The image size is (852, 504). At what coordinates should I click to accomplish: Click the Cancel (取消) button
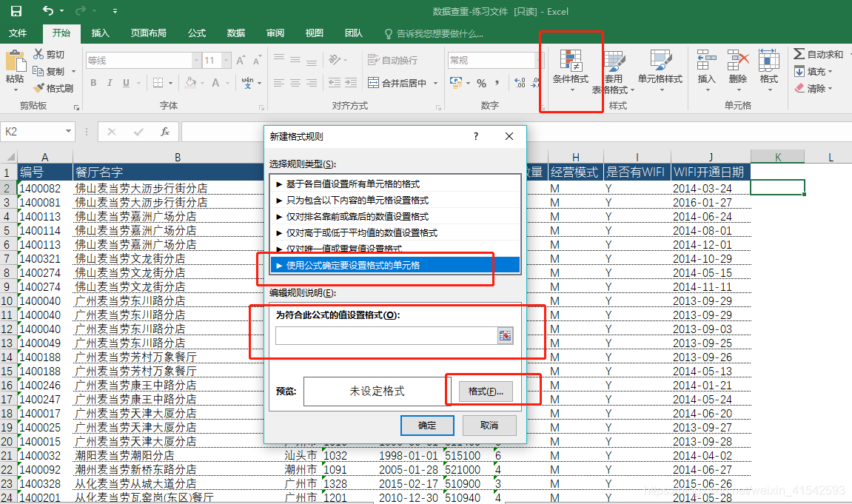coord(489,426)
